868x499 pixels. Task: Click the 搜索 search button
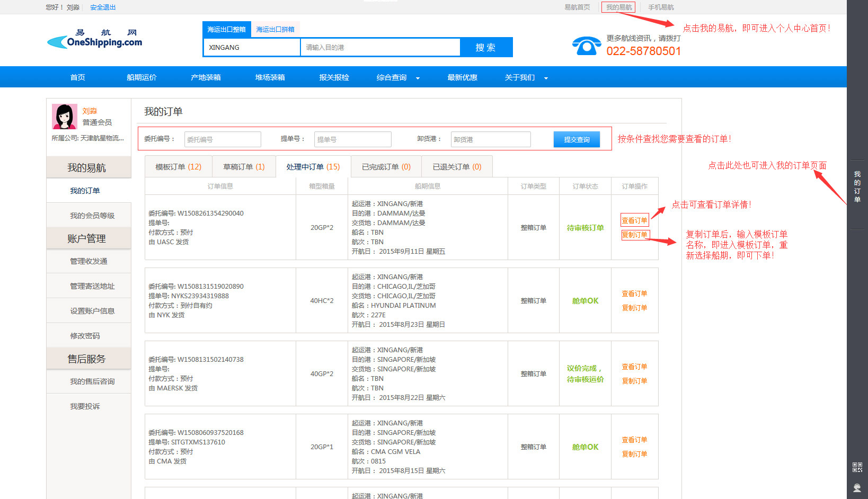click(485, 48)
